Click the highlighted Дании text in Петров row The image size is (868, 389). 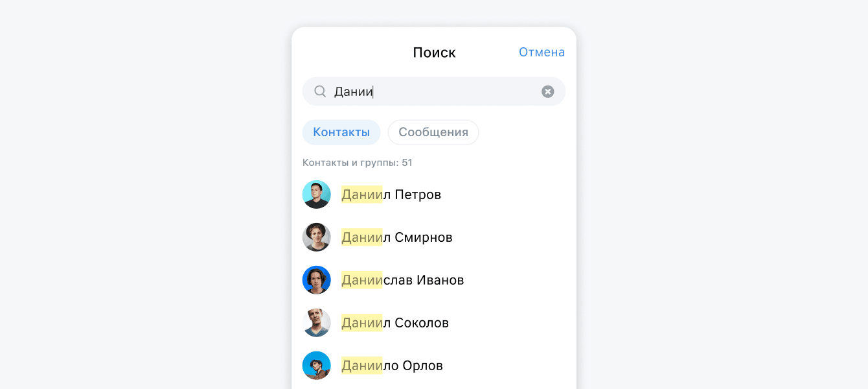(x=362, y=194)
